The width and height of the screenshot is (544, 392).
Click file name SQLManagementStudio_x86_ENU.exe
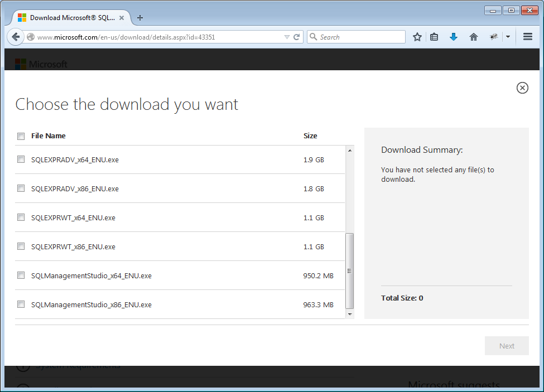[x=92, y=305]
